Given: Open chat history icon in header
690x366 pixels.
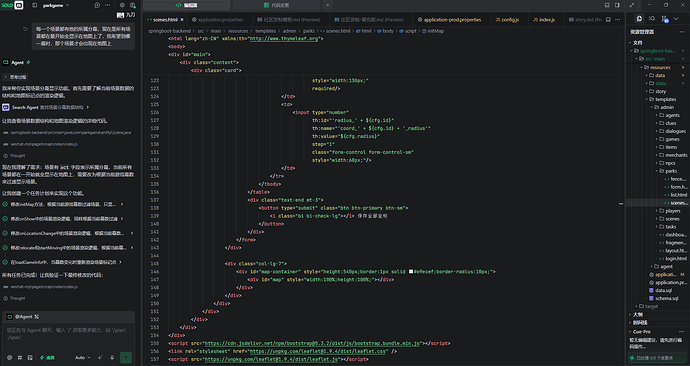Looking at the screenshot, I should (x=97, y=5).
